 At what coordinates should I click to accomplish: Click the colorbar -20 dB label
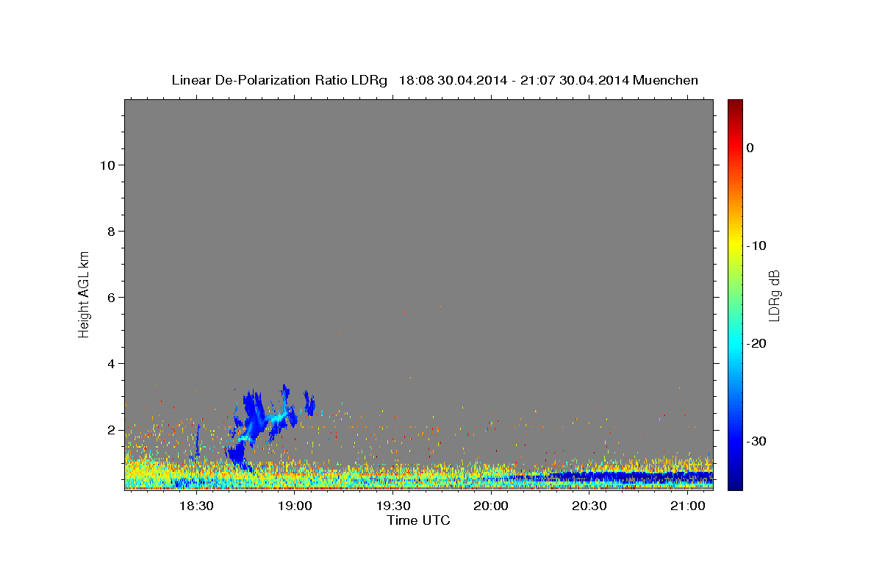pos(756,343)
